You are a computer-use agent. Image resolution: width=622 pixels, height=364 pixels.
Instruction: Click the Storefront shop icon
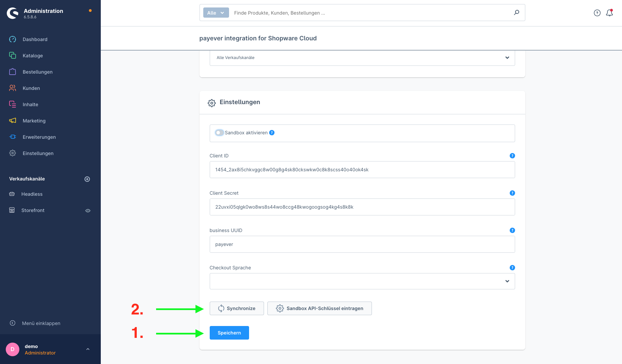click(x=12, y=210)
